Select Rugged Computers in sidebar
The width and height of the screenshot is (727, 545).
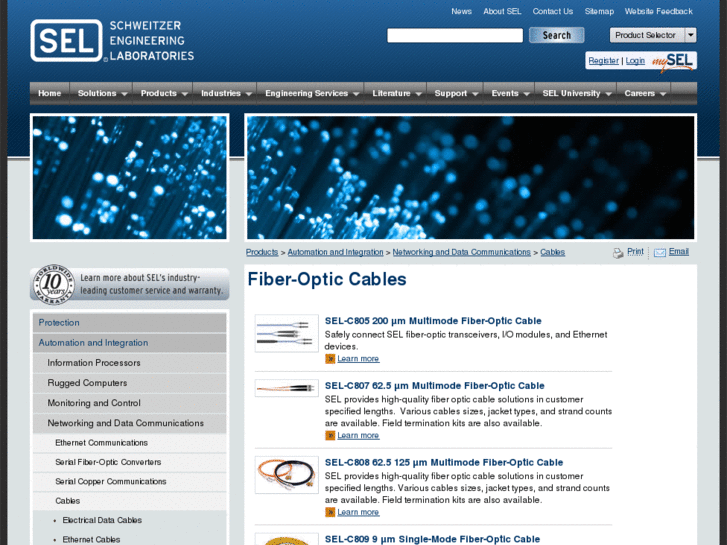(x=129, y=383)
